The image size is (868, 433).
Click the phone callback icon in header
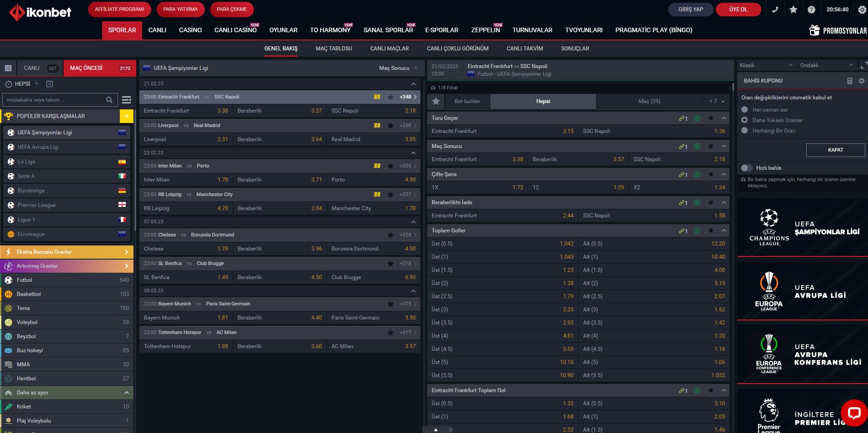pyautogui.click(x=775, y=10)
